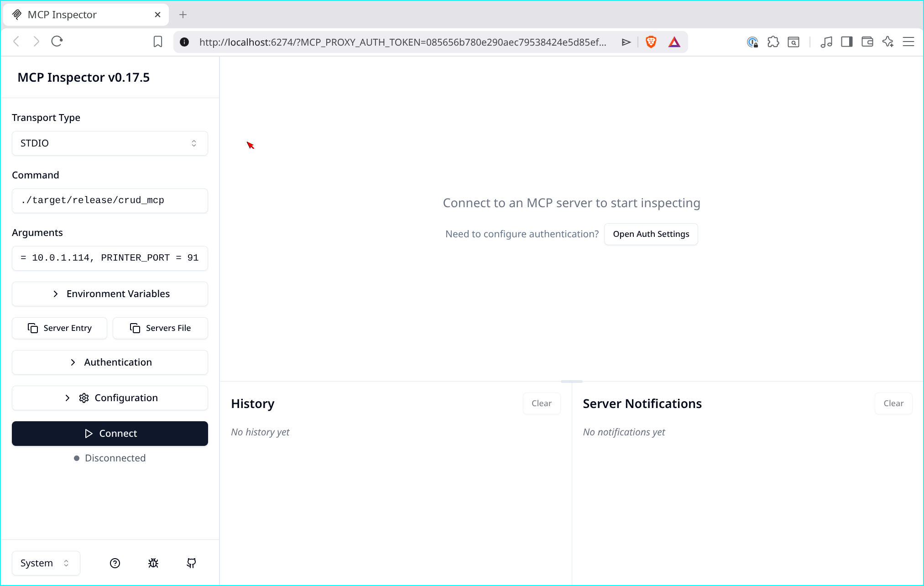Click Open Auth Settings button
This screenshot has height=586, width=924.
click(x=651, y=234)
